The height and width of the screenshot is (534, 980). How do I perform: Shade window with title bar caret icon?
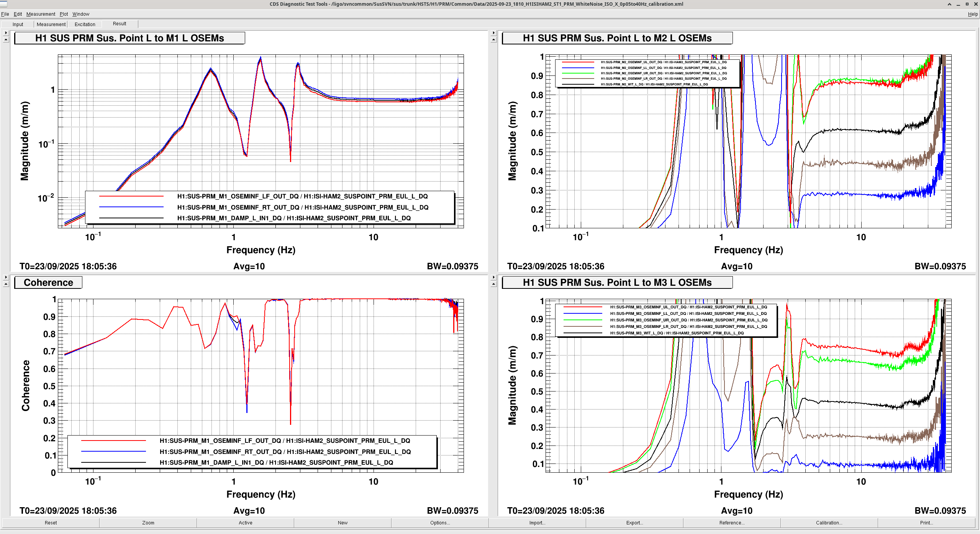[949, 4]
